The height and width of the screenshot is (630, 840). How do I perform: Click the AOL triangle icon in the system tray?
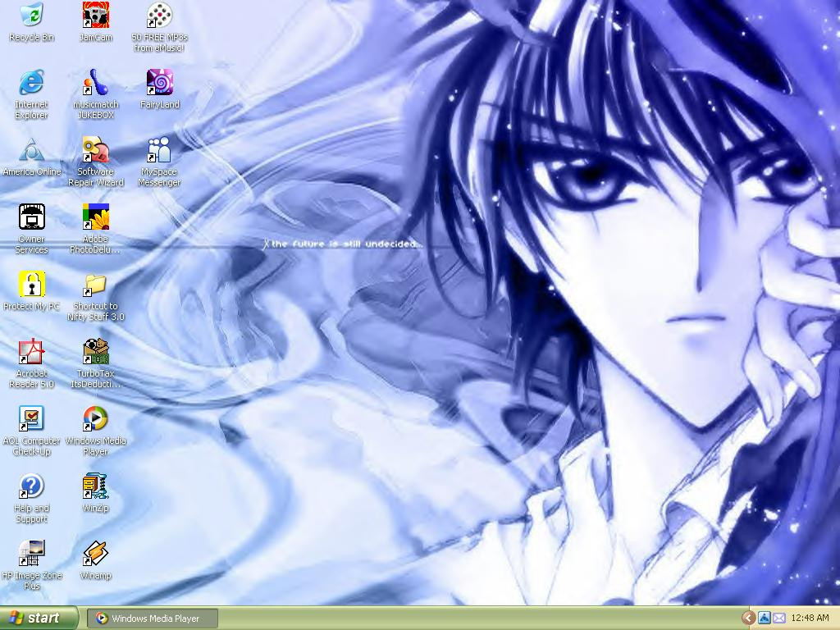[765, 619]
